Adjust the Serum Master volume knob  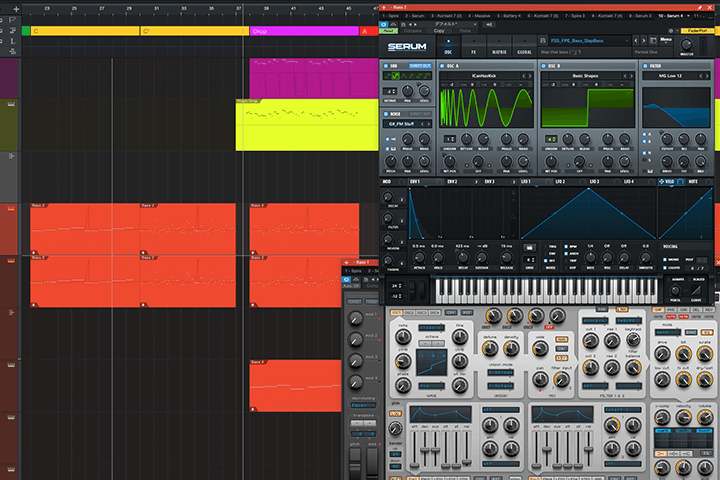tap(686, 45)
